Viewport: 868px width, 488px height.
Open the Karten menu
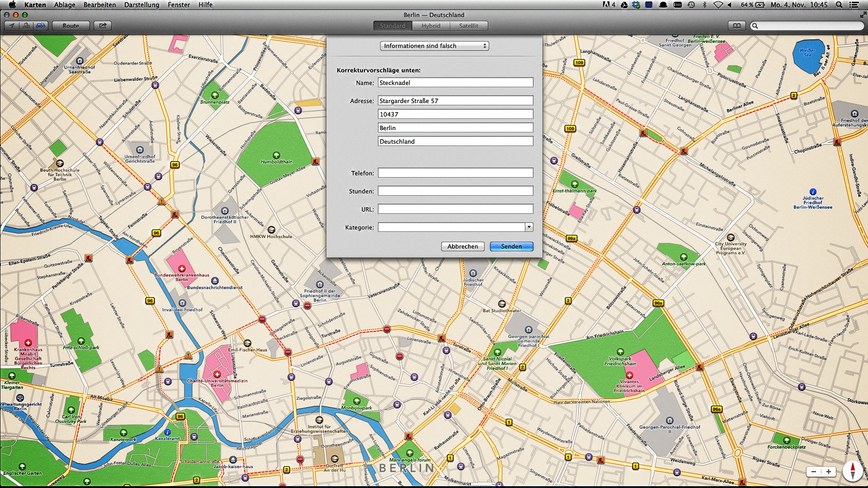tap(35, 5)
